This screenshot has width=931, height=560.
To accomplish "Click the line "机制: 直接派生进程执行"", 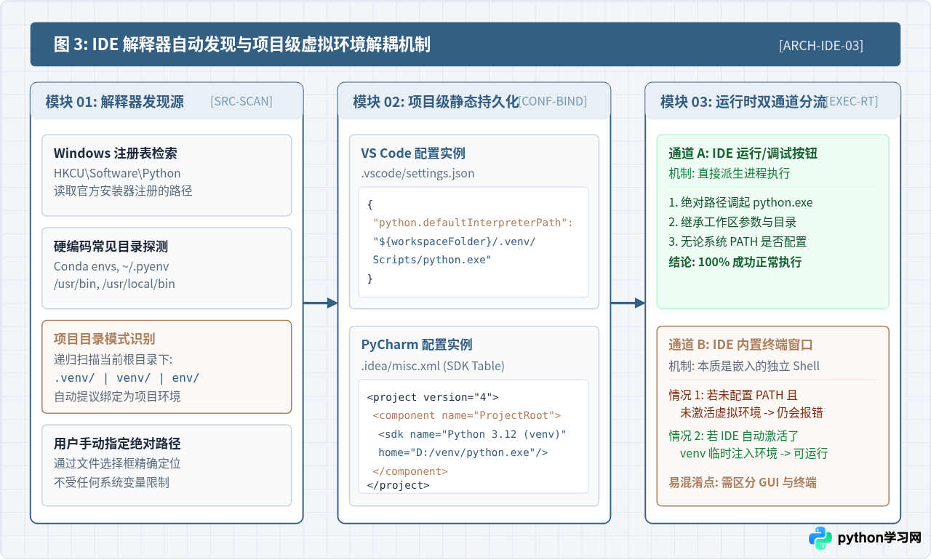I will point(730,173).
